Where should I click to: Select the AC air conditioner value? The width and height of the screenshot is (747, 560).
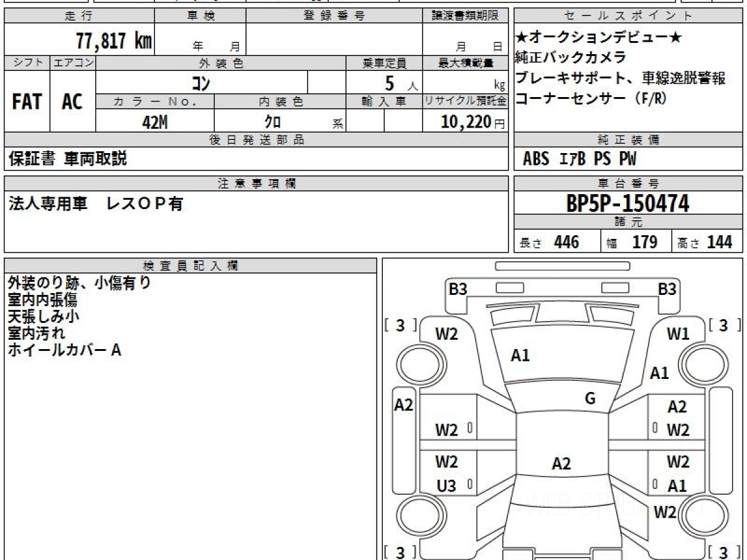click(x=73, y=101)
